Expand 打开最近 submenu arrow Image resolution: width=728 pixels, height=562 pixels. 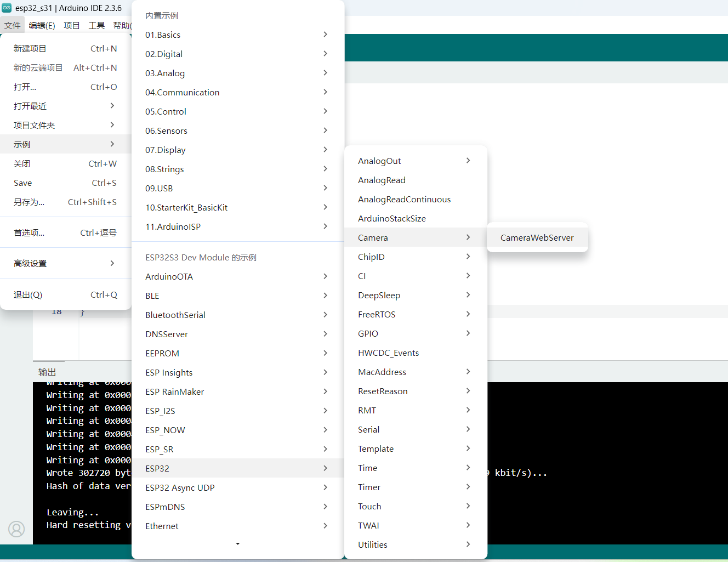tap(112, 106)
